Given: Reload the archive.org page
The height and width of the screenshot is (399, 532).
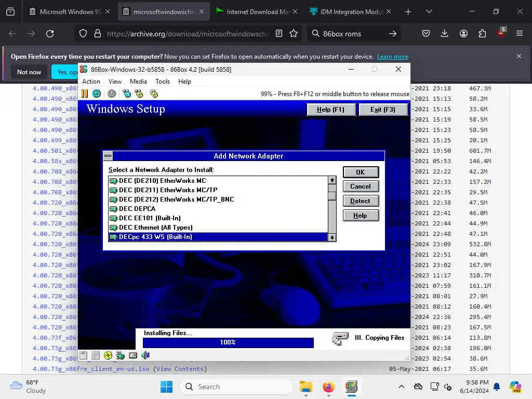Looking at the screenshot, I should click(50, 34).
